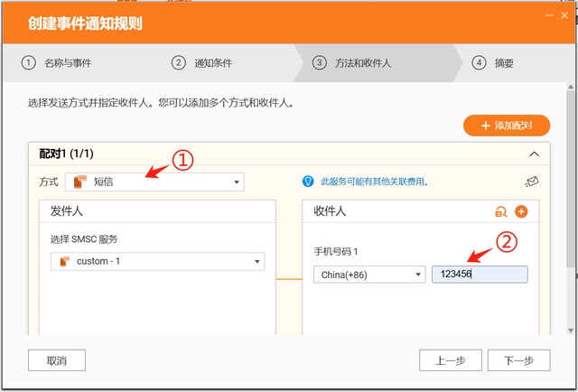
Task: Minimize the 创建事件通知规则 dialog
Action: [x=550, y=15]
